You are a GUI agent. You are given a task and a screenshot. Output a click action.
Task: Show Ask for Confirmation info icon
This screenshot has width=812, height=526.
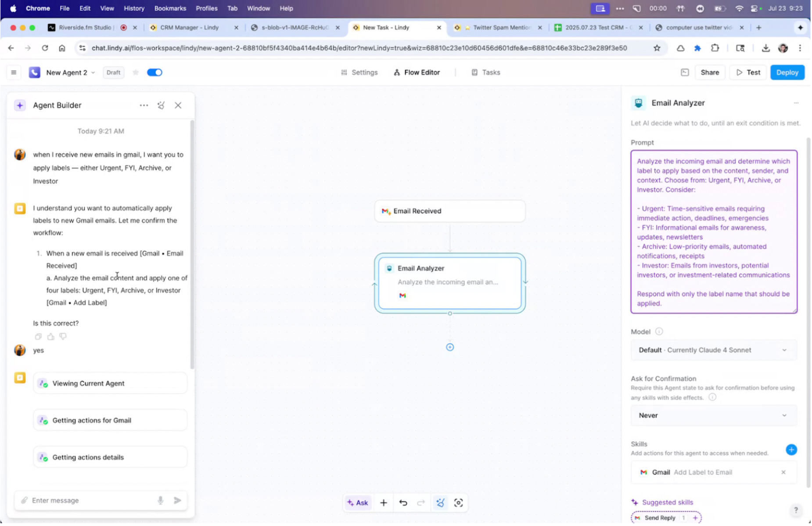coord(712,397)
